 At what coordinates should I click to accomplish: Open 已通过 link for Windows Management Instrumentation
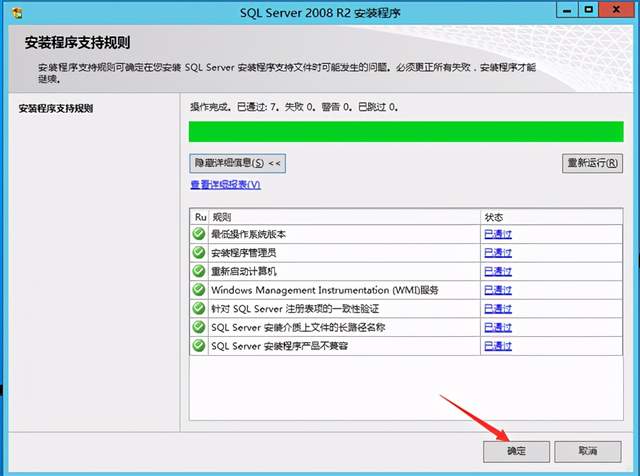pyautogui.click(x=498, y=290)
